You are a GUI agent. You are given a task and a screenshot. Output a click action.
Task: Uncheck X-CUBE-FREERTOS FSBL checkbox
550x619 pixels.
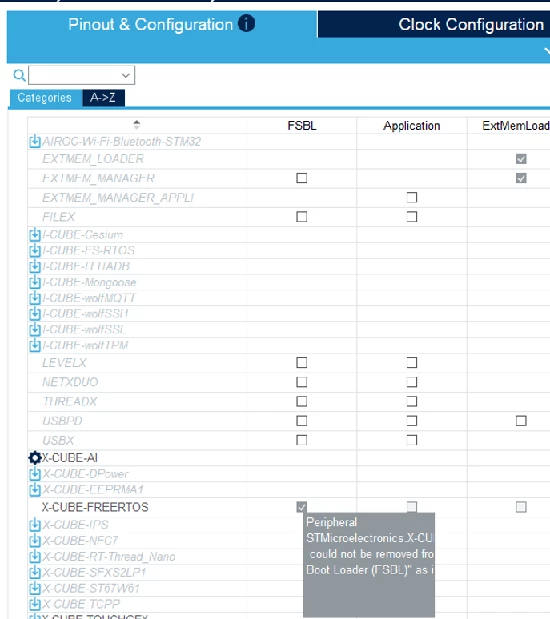pyautogui.click(x=302, y=506)
